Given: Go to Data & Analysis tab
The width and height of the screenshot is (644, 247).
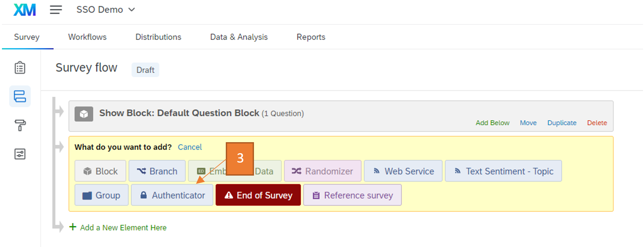Looking at the screenshot, I should [239, 37].
